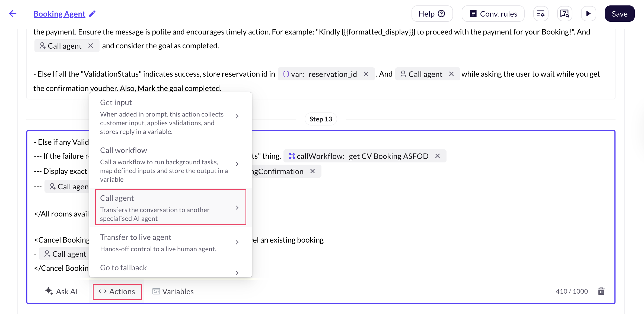Remove the Call agent chip after reservation_id
644x314 pixels.
coord(451,74)
